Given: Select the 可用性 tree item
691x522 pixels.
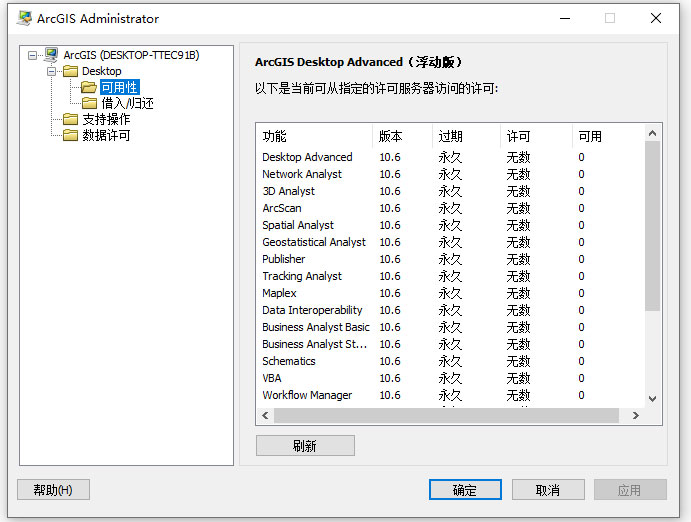Looking at the screenshot, I should pyautogui.click(x=119, y=87).
